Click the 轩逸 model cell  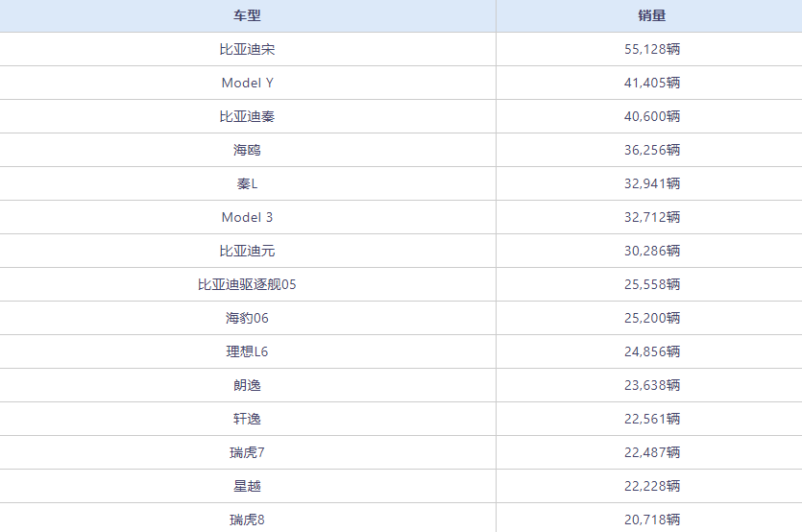tap(247, 419)
